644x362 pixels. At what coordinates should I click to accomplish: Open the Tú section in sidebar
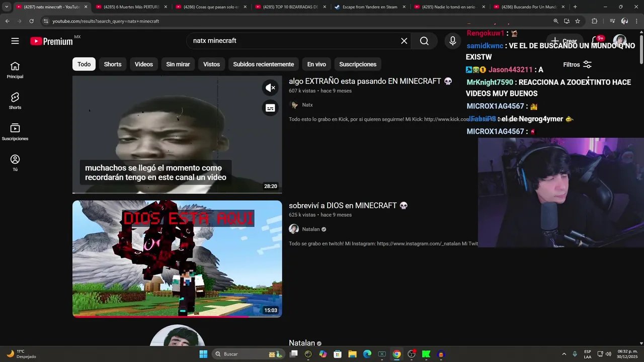point(15,163)
